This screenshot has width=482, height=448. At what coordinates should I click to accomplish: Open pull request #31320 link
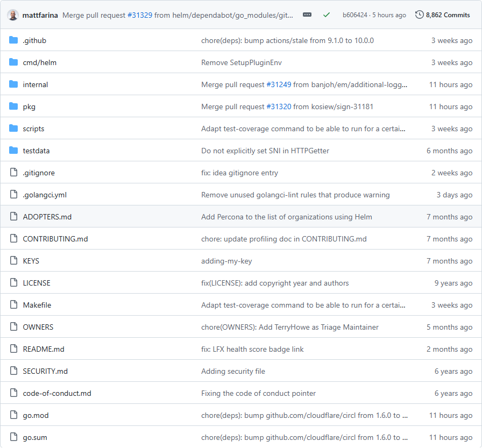pyautogui.click(x=279, y=106)
